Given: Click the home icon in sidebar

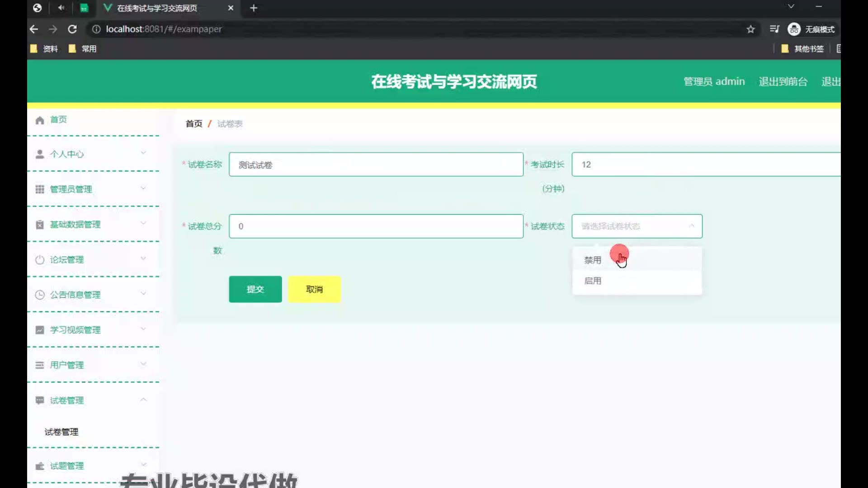Looking at the screenshot, I should click(x=40, y=120).
